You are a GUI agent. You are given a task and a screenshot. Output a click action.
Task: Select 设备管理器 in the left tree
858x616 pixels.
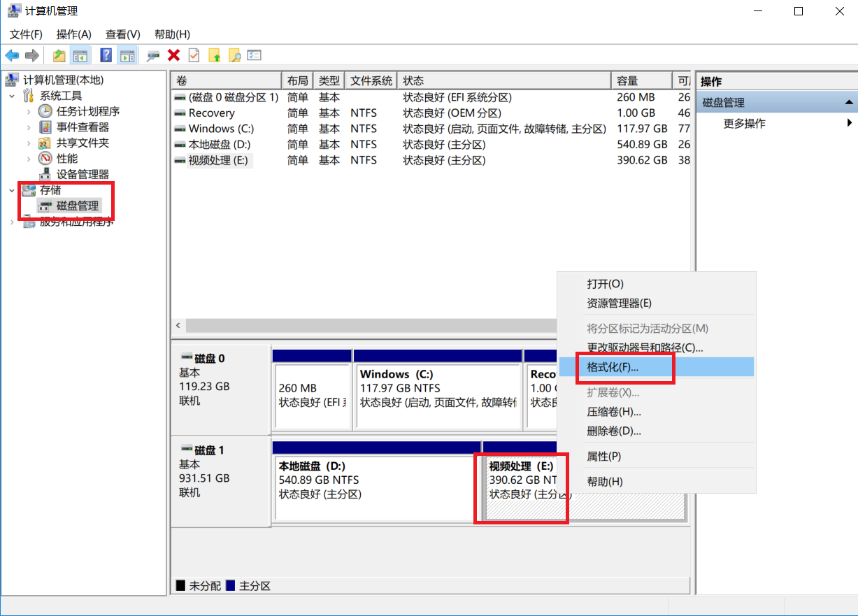[x=83, y=174]
